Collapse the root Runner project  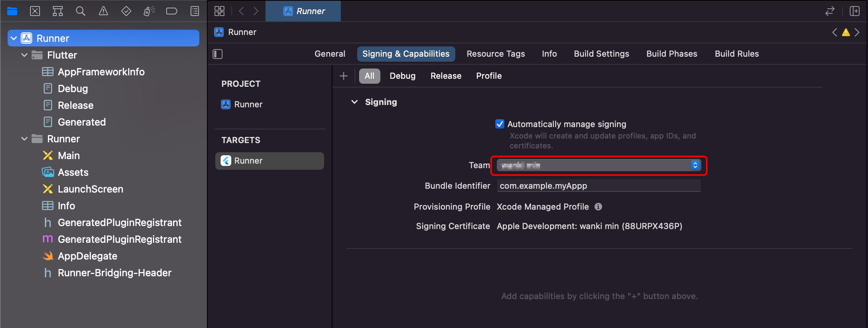click(14, 38)
